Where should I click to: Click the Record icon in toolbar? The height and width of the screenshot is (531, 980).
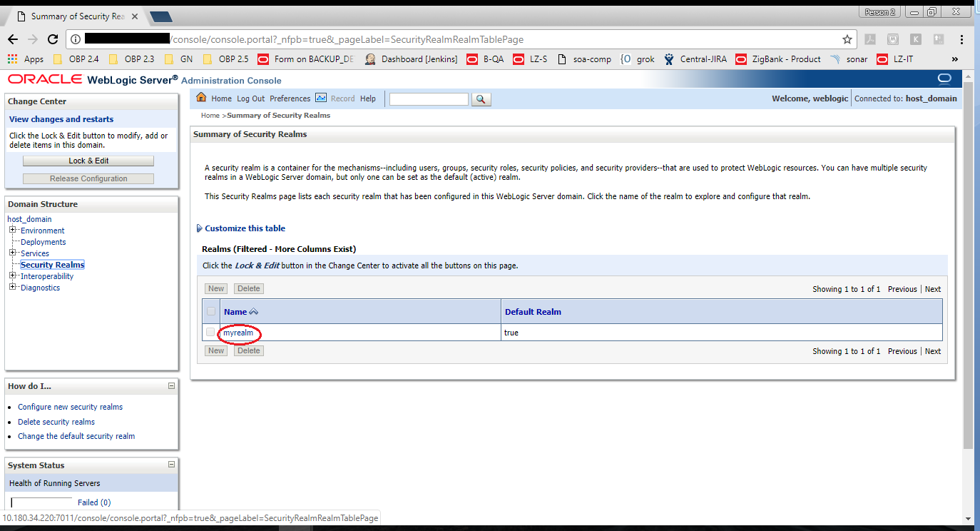(321, 98)
